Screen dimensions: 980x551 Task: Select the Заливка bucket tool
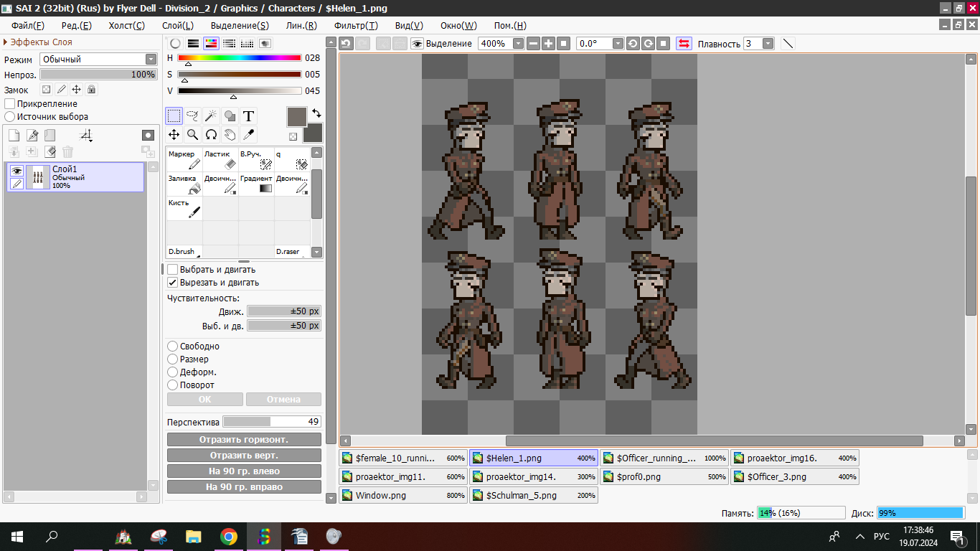point(184,184)
